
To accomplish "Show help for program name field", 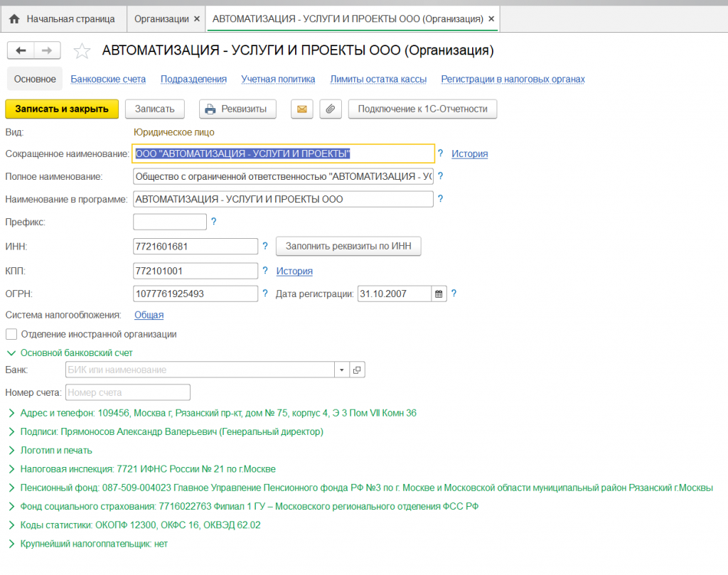I will point(440,198).
